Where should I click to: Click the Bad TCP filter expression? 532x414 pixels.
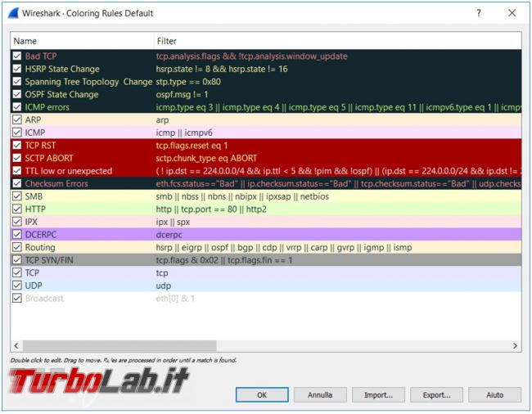point(251,56)
